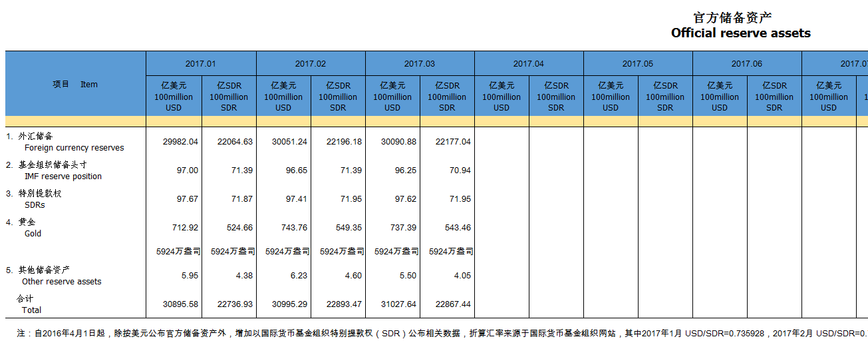
Task: Select the 亿SDR subheader under 2017.01
Action: coord(229,97)
